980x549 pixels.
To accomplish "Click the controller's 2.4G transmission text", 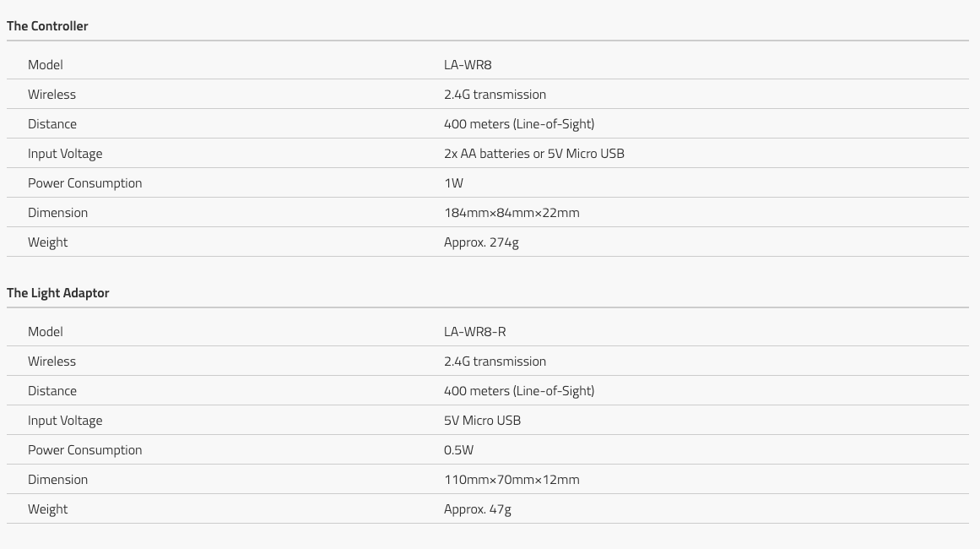I will tap(495, 95).
